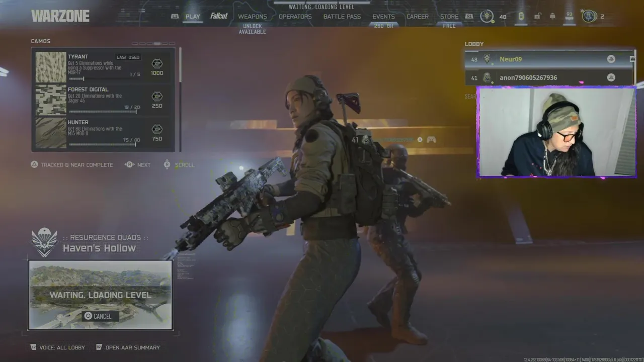
Task: Cancel matchmaking with the CANCEL button
Action: click(x=101, y=316)
